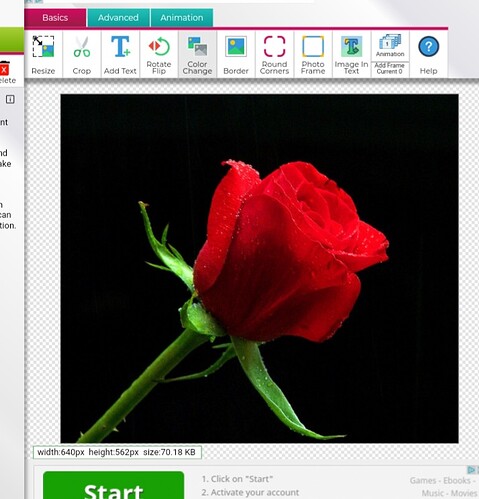Image resolution: width=479 pixels, height=499 pixels.
Task: Select the Round Corners tool
Action: click(274, 55)
